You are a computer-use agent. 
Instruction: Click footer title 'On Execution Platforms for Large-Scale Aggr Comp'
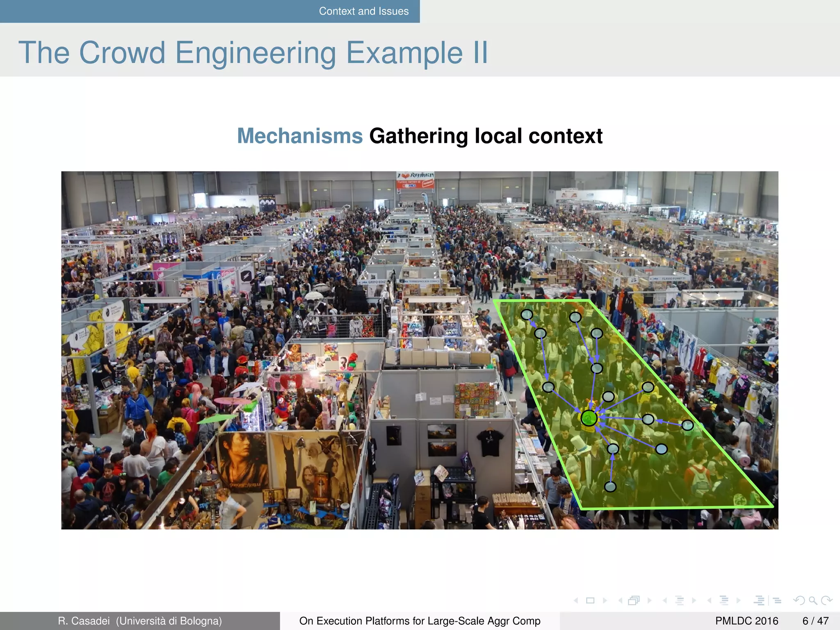(420, 621)
